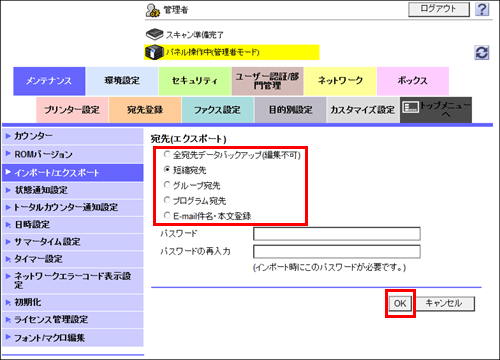Select プログラム宛先 radio option
The image size is (500, 360).
[167, 200]
